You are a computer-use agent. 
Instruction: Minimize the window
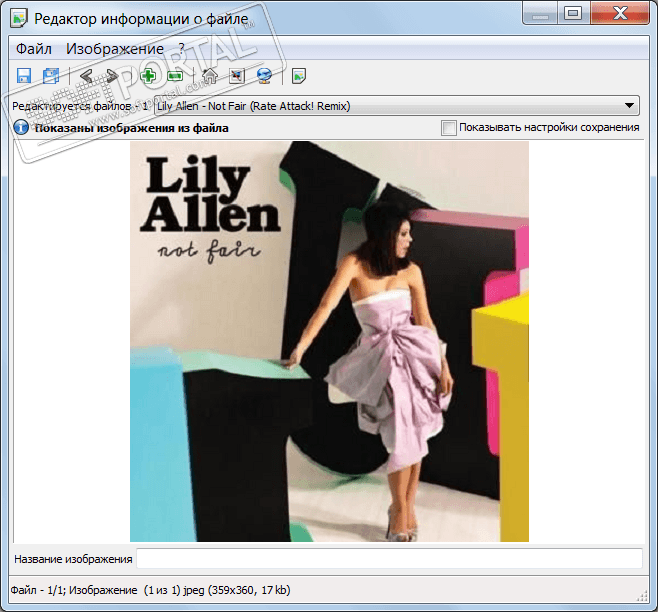(540, 13)
